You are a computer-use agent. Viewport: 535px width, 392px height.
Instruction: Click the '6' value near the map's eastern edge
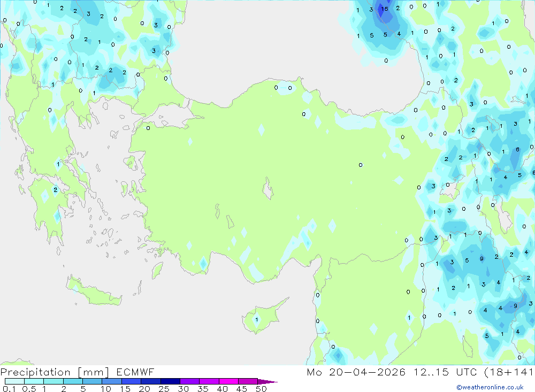[517, 149]
